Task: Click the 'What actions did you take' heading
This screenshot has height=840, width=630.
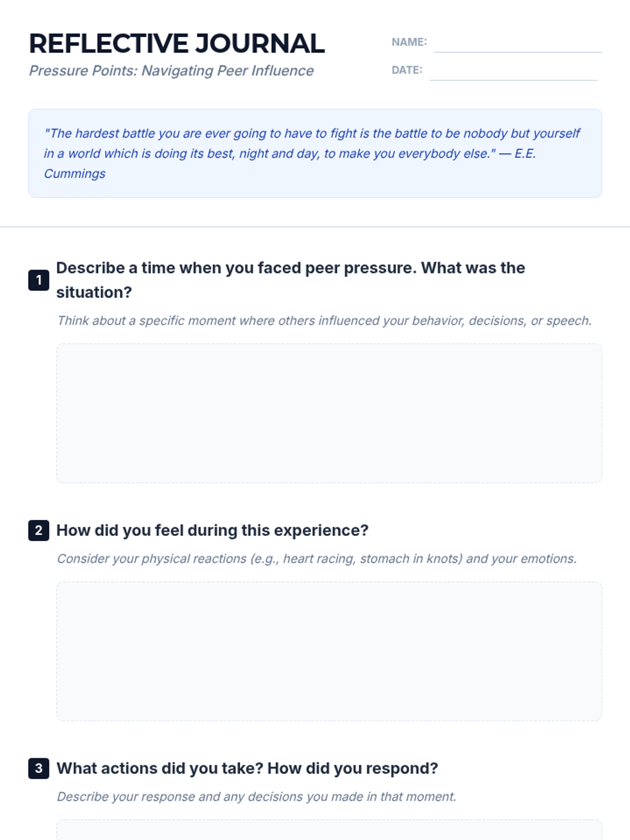Action: (247, 769)
